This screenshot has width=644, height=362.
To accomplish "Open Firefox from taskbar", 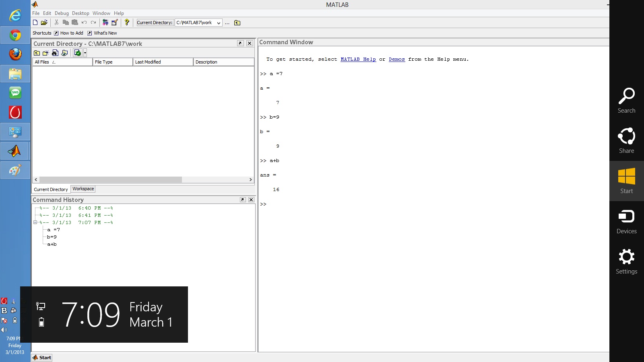I will point(15,54).
